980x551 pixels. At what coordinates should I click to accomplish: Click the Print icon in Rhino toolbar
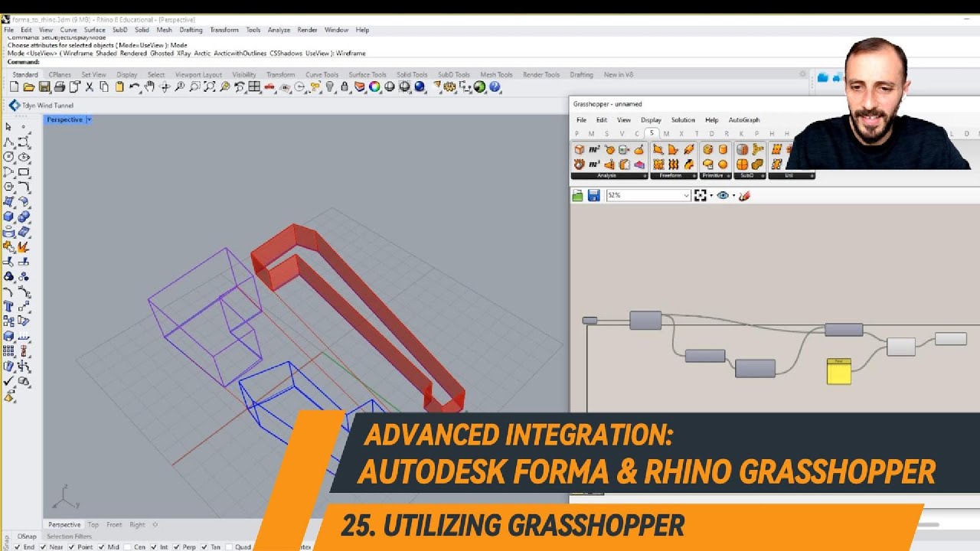click(59, 87)
